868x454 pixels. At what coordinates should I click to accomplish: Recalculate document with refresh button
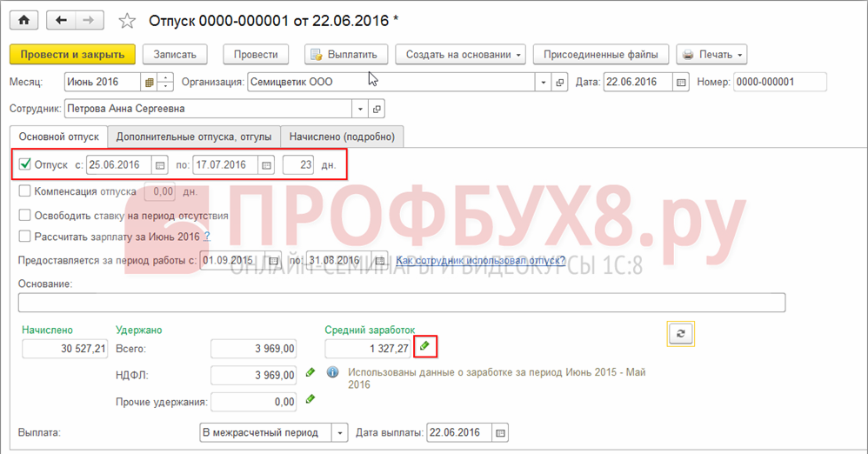(681, 334)
